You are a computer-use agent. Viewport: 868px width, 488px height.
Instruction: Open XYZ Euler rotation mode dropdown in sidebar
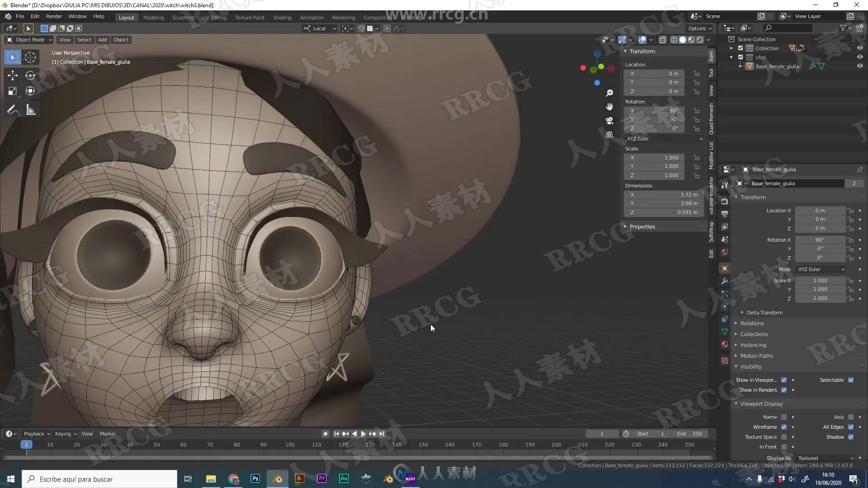(664, 139)
